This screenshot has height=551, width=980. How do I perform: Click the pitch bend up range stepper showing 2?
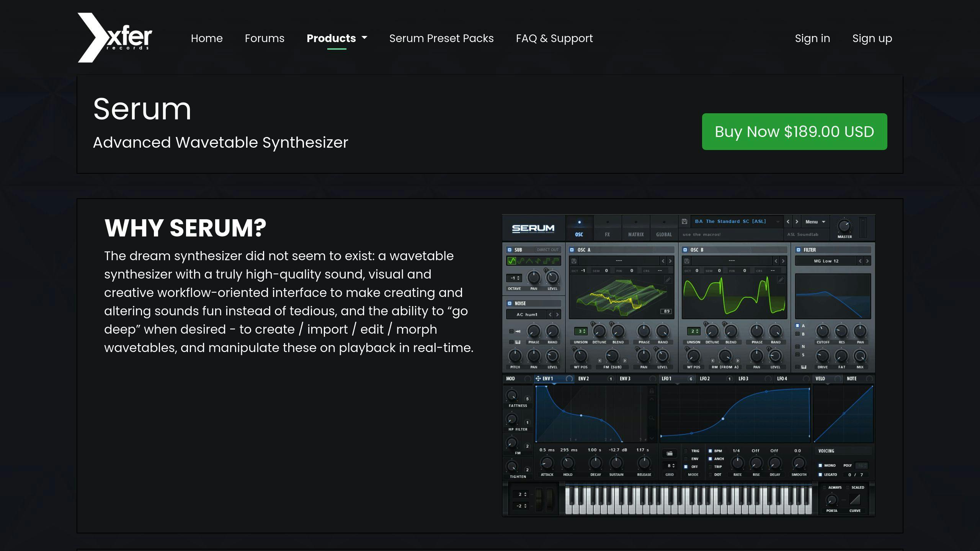[x=521, y=494]
